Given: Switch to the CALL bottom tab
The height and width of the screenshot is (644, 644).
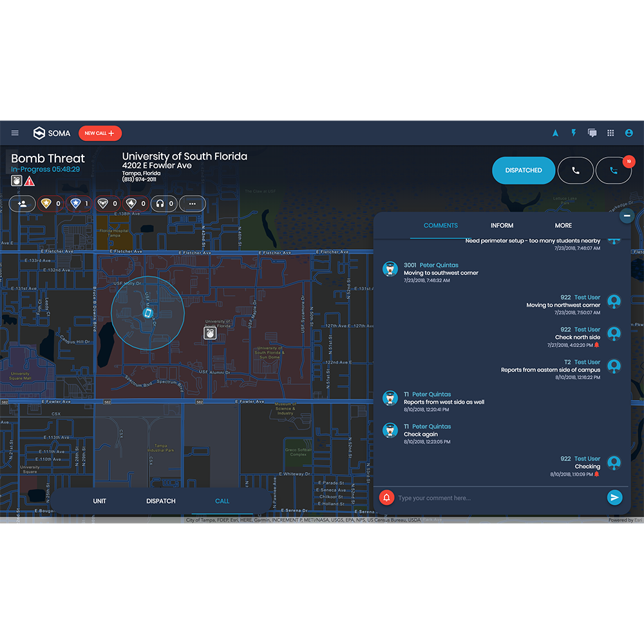Looking at the screenshot, I should 222,501.
